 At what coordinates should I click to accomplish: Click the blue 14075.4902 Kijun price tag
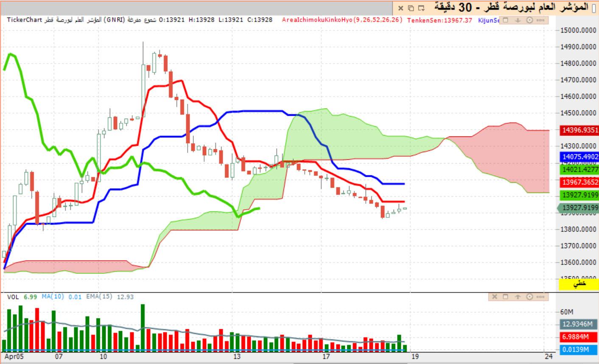579,157
